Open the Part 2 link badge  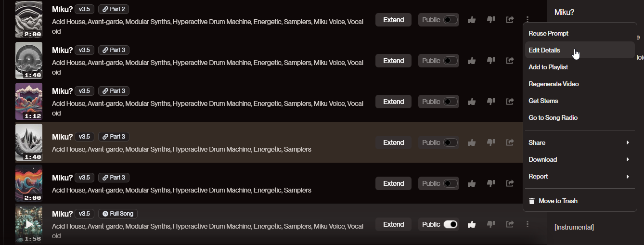[x=114, y=9]
